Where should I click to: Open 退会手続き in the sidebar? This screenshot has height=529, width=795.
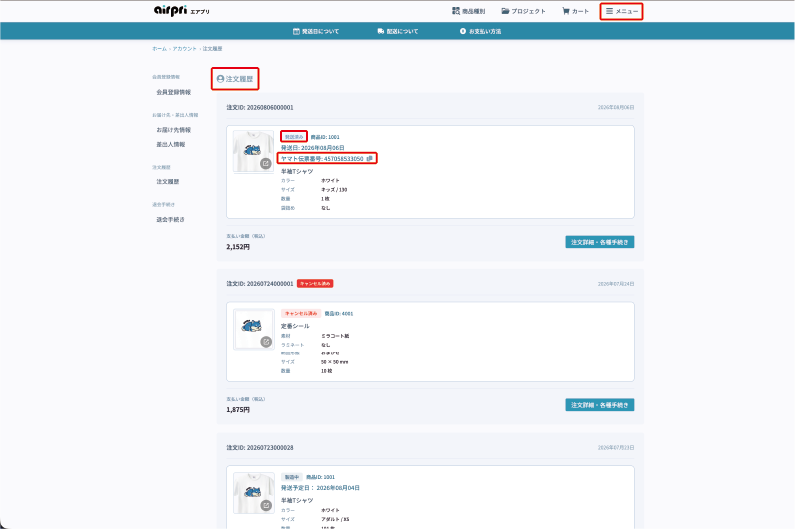pyautogui.click(x=170, y=220)
